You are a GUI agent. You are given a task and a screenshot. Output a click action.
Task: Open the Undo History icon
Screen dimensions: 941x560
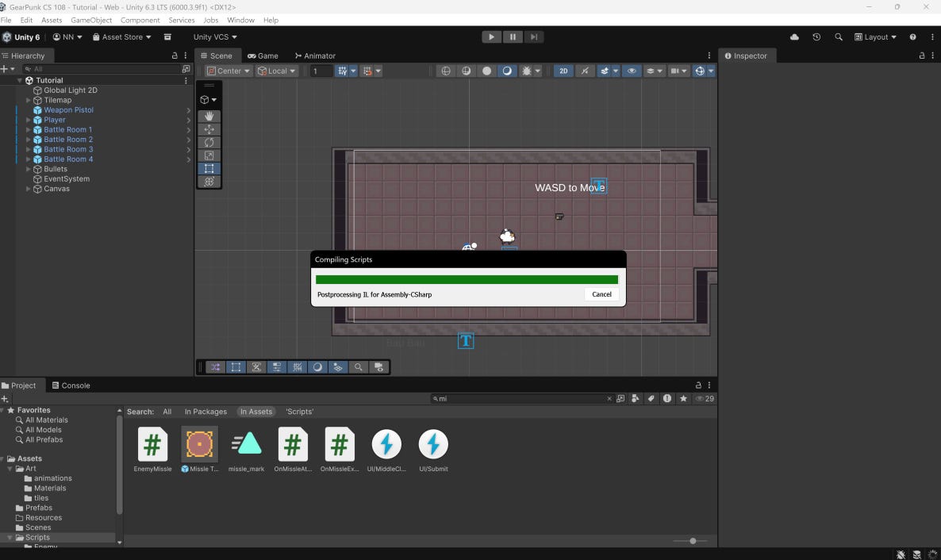point(816,37)
